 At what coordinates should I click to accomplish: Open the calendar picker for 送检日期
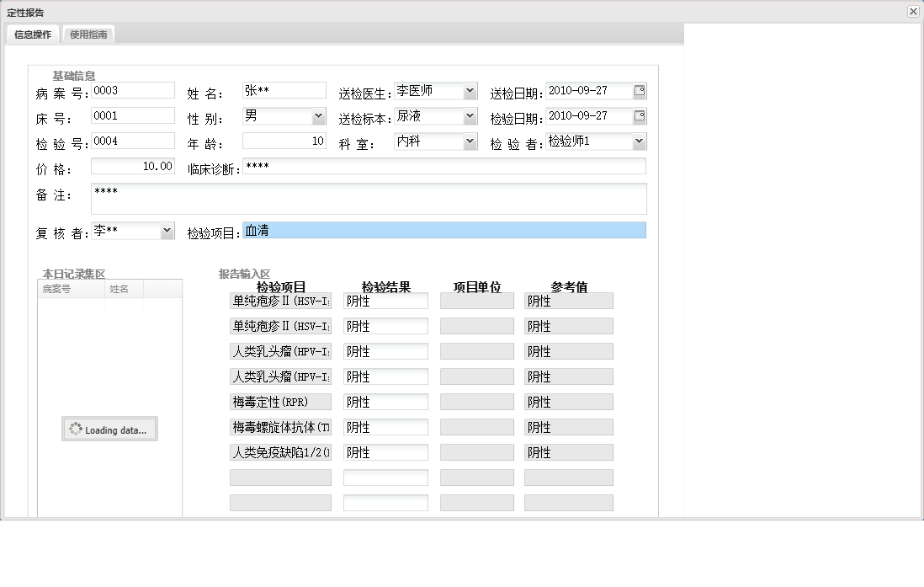[639, 90]
